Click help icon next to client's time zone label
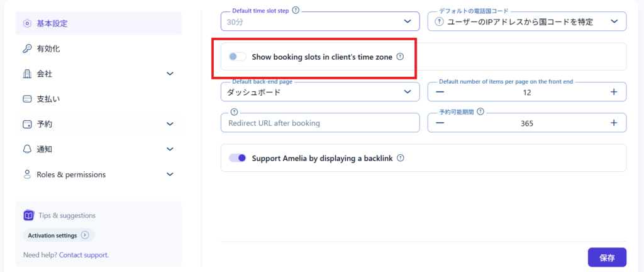Screen dimensions: 644x272 (x=400, y=57)
